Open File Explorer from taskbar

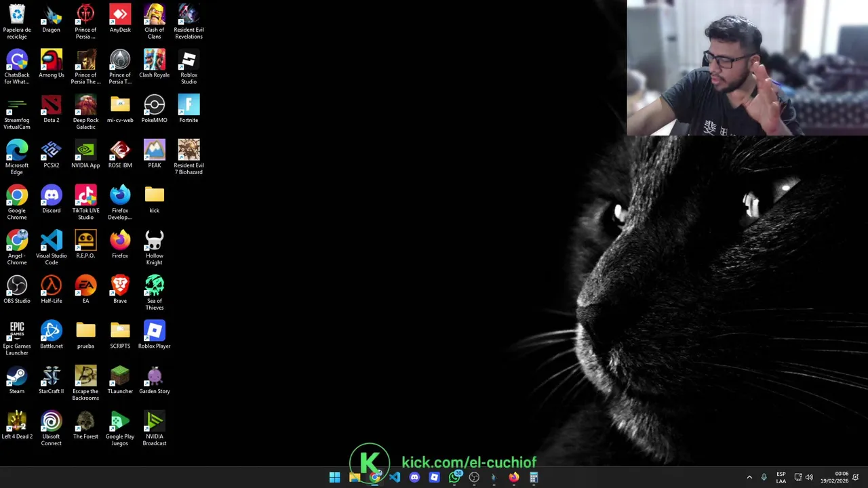[355, 477]
